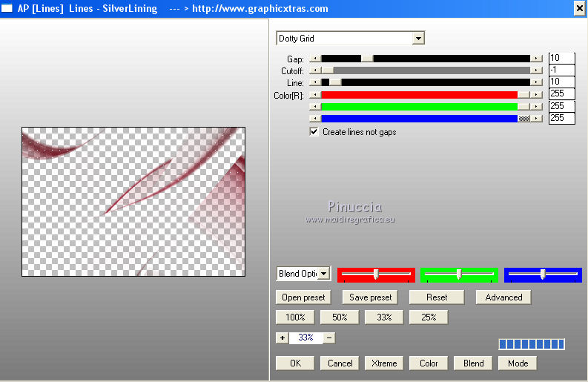The width and height of the screenshot is (588, 382).
Task: Set preview zoom to 25%
Action: pyautogui.click(x=429, y=317)
